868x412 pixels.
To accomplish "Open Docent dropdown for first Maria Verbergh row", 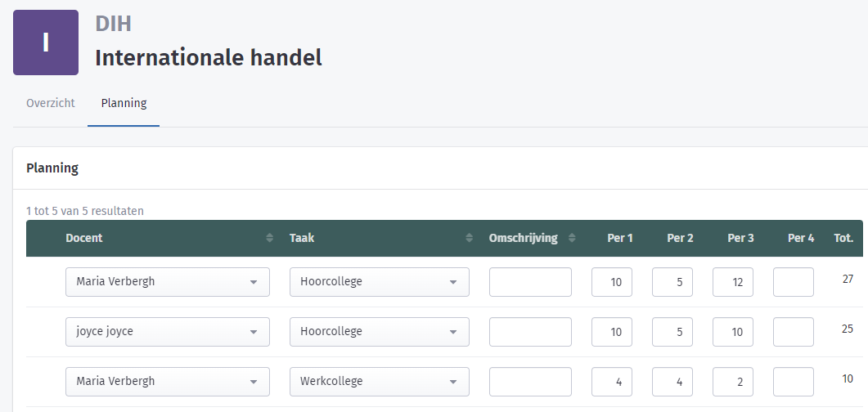I will 168,282.
